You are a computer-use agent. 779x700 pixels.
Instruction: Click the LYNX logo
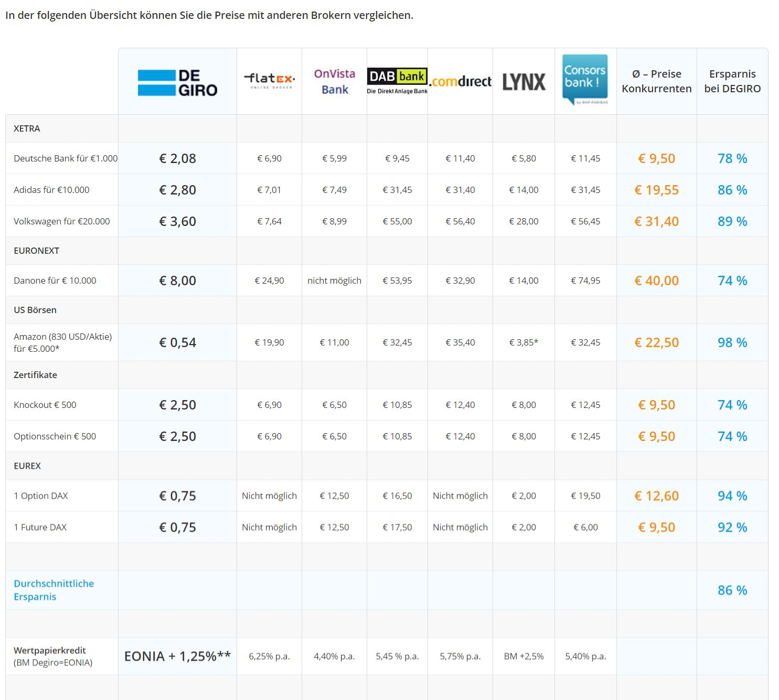click(524, 82)
